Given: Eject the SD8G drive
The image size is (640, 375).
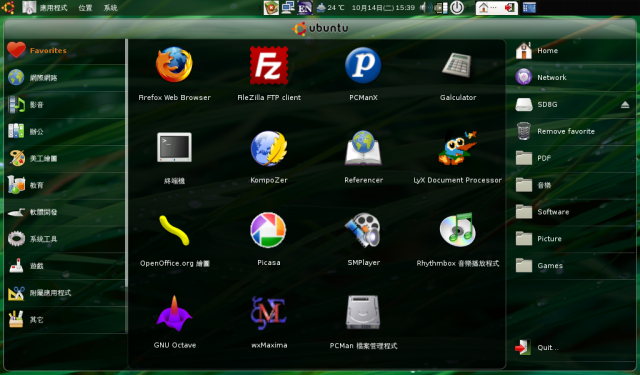Looking at the screenshot, I should pyautogui.click(x=625, y=105).
